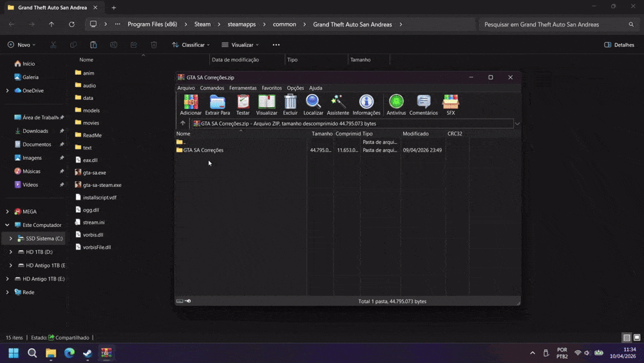644x363 pixels.
Task: Open the Arquivo menu in WinRAR
Action: (x=186, y=88)
